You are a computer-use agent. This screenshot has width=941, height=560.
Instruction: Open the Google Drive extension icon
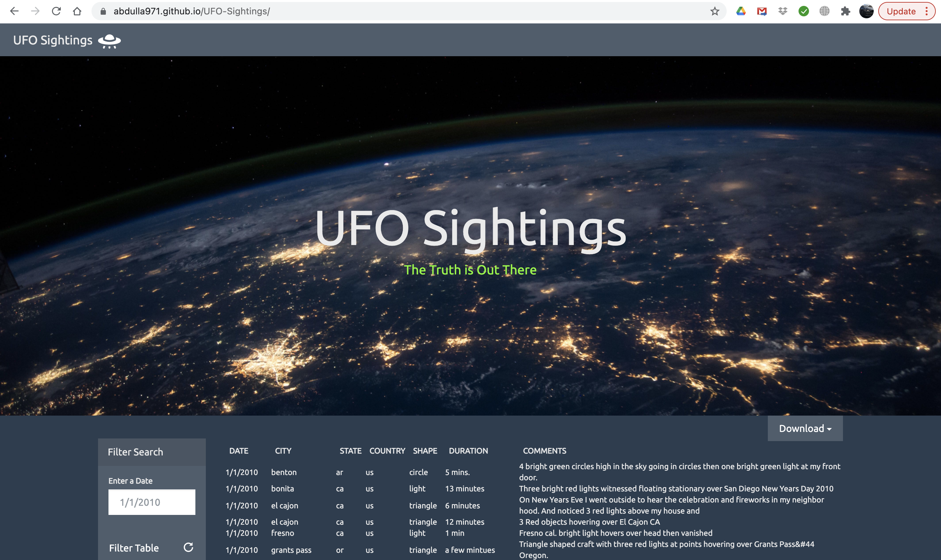point(741,11)
